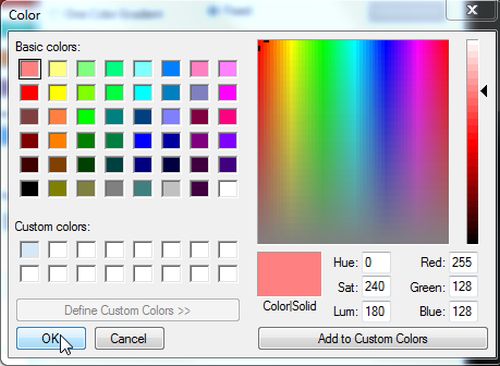Pick the very dark green swatch in fifth row
This screenshot has width=500, height=366.
(86, 165)
